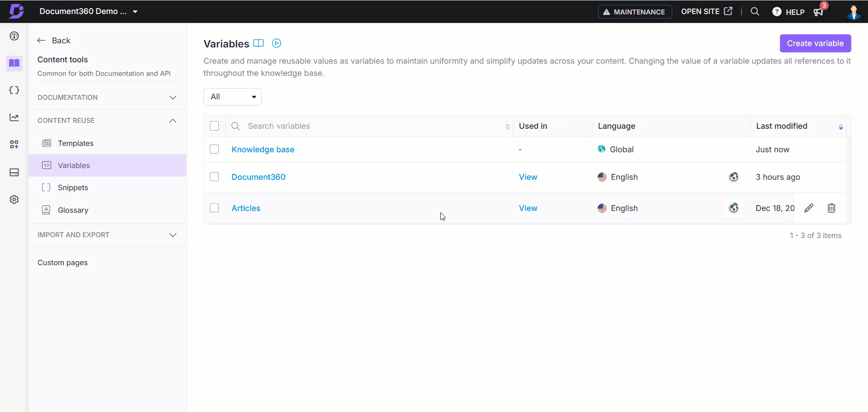Open the Document360 variable link
The height and width of the screenshot is (412, 868).
coord(259,177)
